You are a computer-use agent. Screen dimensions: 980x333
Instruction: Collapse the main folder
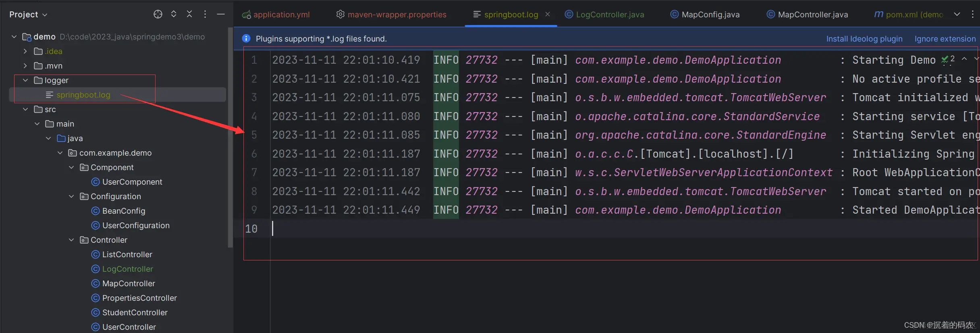37,124
